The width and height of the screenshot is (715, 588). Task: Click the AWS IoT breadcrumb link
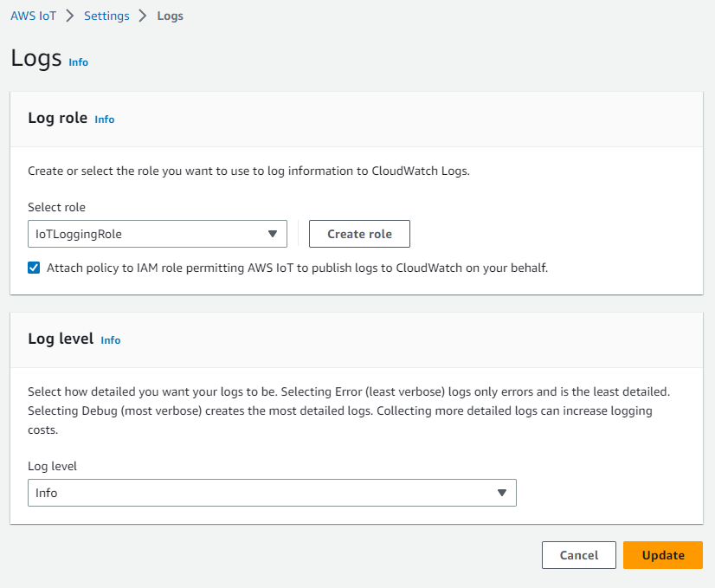(34, 16)
